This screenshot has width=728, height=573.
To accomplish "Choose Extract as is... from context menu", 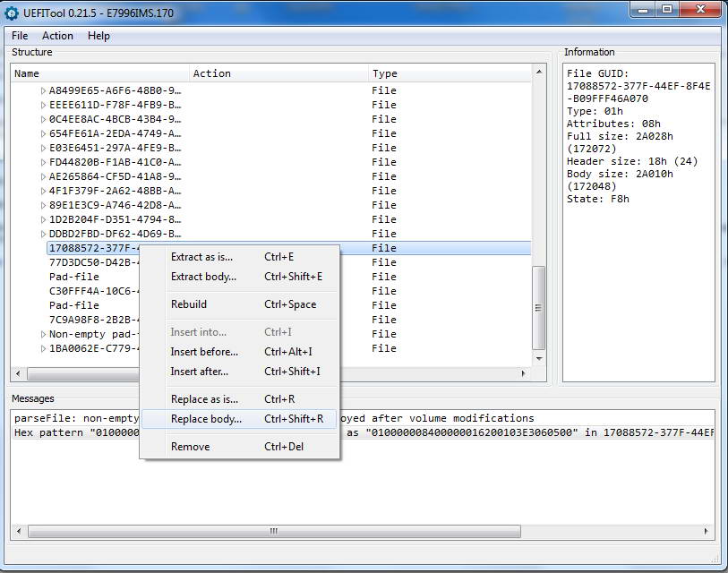I will click(x=239, y=257).
